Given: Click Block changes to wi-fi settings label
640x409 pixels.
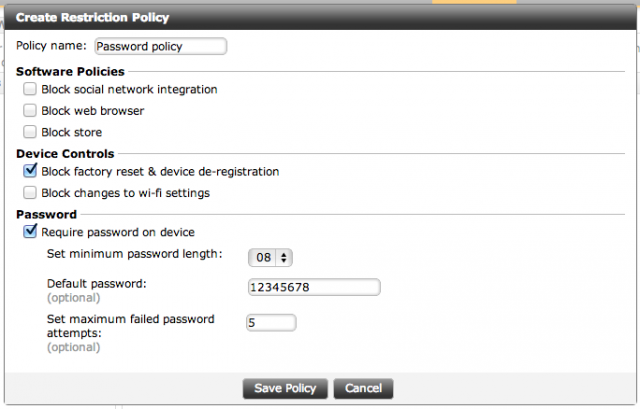Looking at the screenshot, I should [125, 193].
